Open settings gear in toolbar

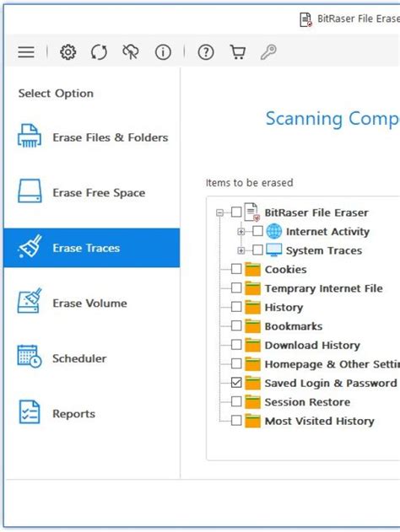tap(68, 52)
